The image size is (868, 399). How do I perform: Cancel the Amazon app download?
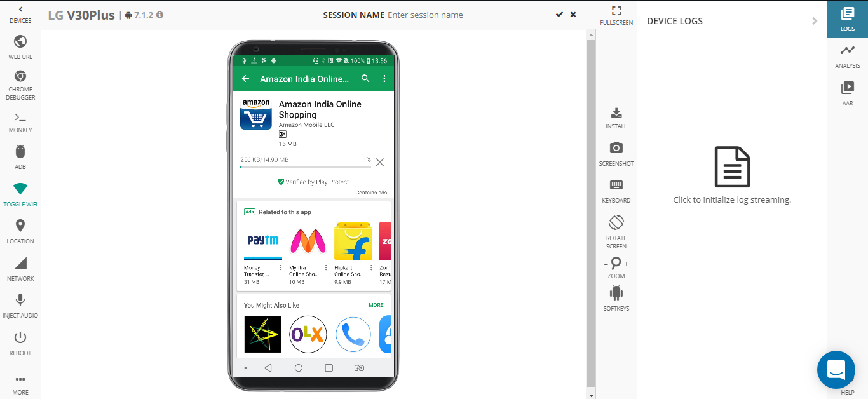click(x=380, y=163)
